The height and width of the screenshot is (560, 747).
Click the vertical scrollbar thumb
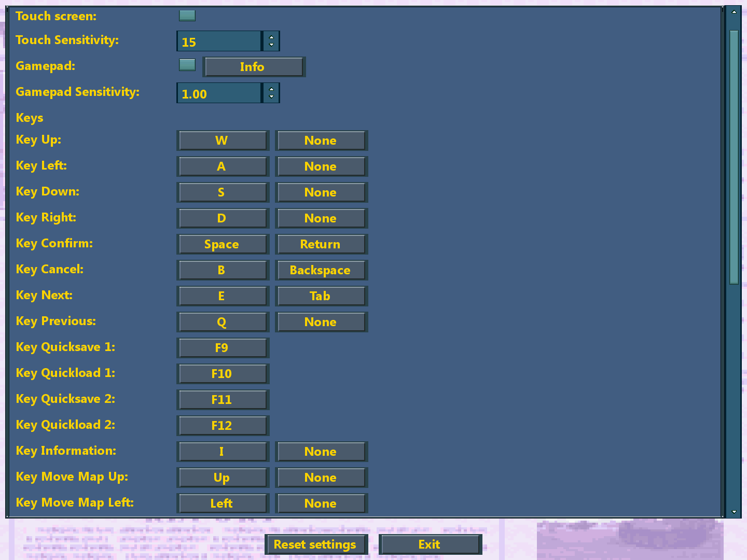pos(734,157)
